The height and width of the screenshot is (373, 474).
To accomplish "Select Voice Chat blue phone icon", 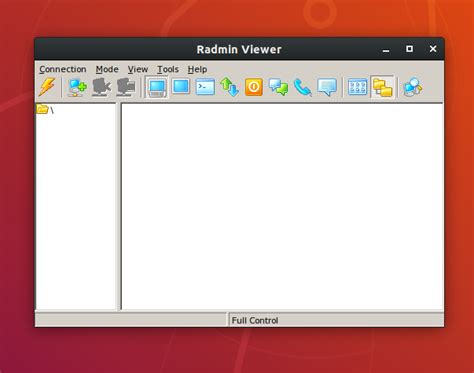I will coord(303,87).
